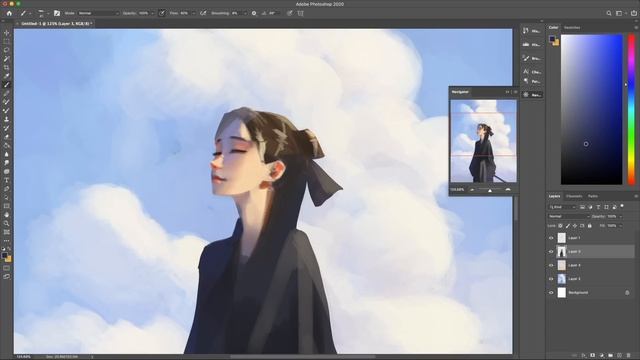This screenshot has width=640, height=360.
Task: Filter for type layers icon
Action: click(x=598, y=207)
